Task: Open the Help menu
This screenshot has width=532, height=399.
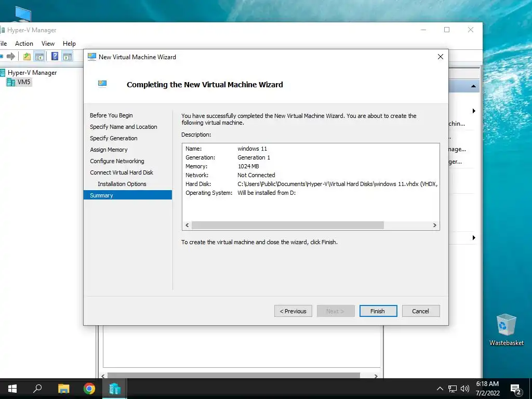Action: 69,44
